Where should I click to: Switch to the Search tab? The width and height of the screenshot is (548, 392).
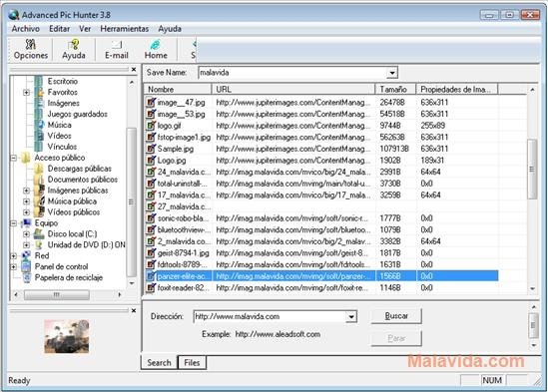coord(159,362)
